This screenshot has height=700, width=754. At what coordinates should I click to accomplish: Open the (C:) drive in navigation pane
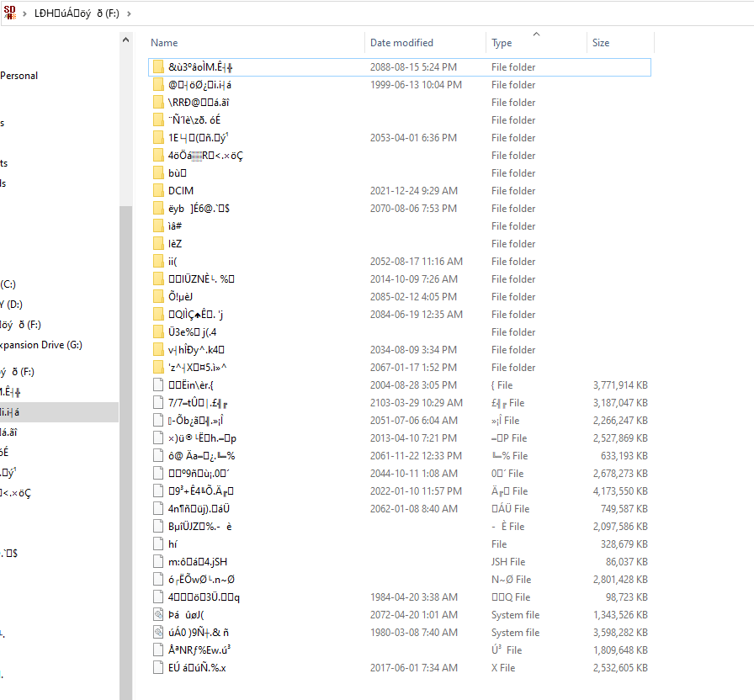coord(8,284)
